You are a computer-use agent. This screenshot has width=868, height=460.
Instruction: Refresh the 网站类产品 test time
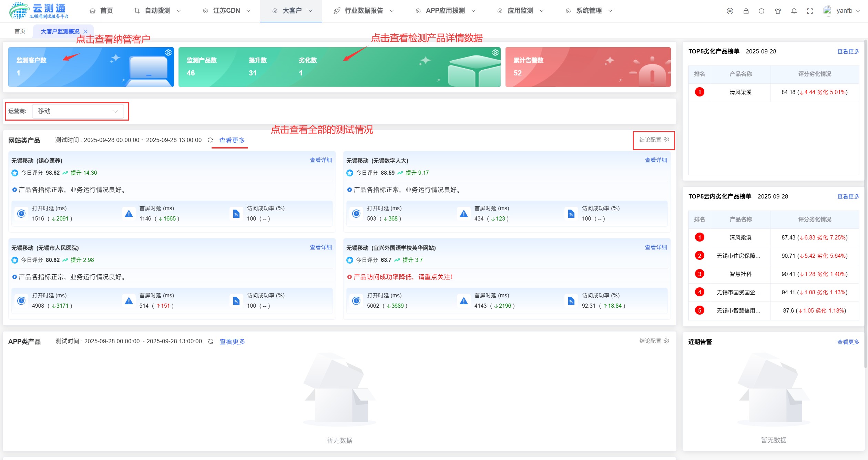(210, 140)
